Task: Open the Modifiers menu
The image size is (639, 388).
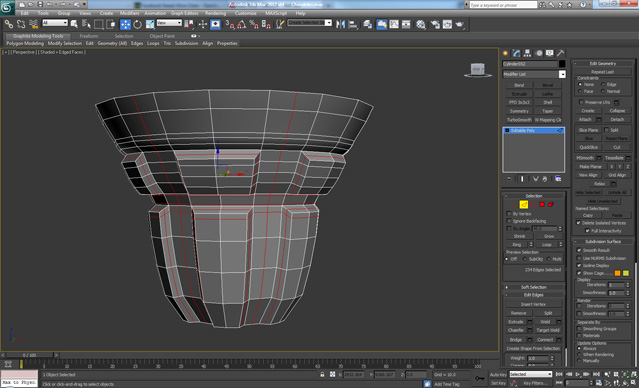Action: click(129, 13)
